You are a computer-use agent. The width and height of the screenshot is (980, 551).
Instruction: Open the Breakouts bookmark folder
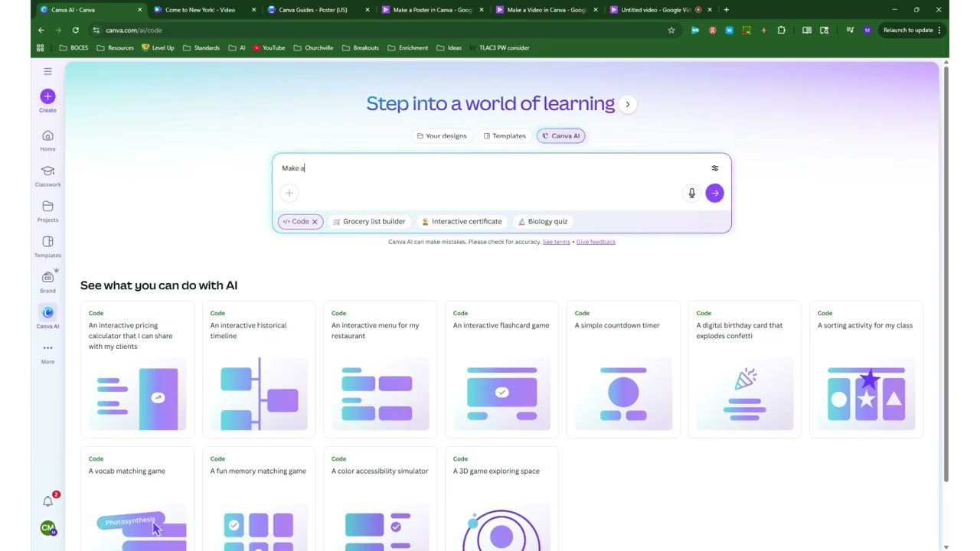point(361,47)
